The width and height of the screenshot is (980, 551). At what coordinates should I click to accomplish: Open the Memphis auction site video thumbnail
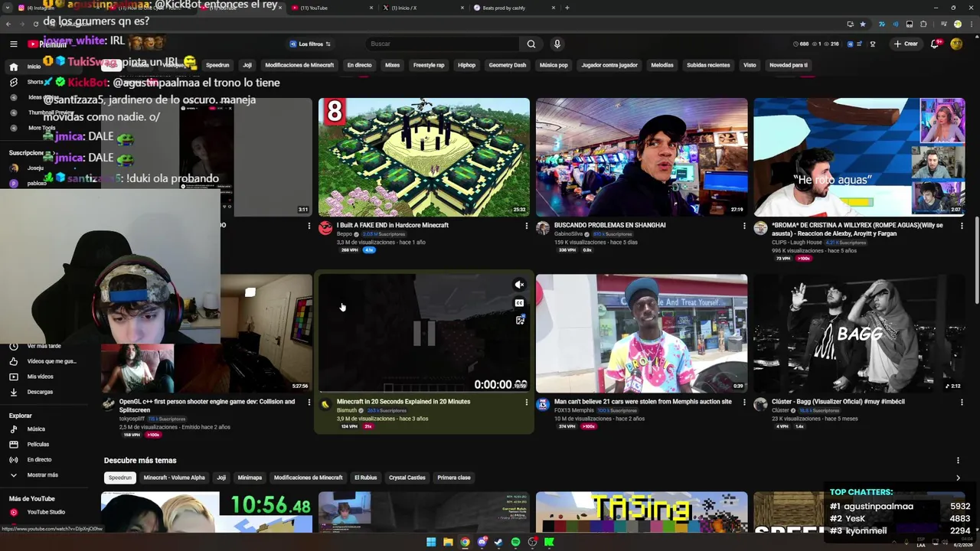pos(642,334)
